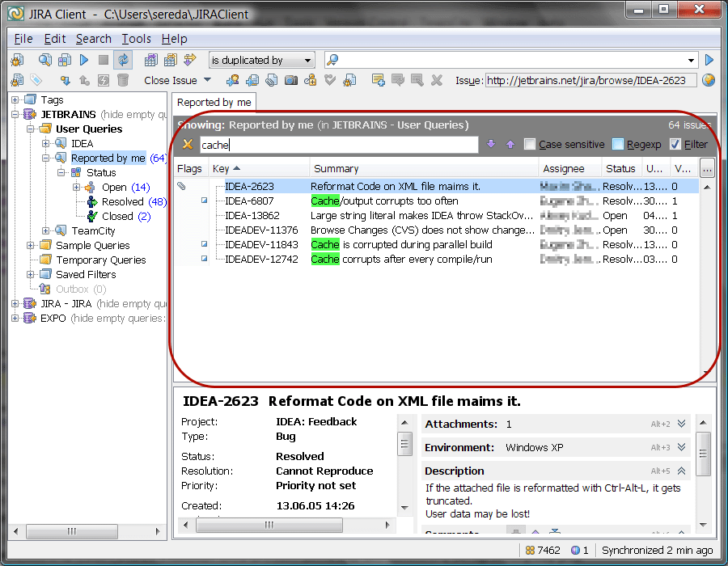The width and height of the screenshot is (728, 566).
Task: Delete the issue via the trash icon
Action: [x=121, y=79]
